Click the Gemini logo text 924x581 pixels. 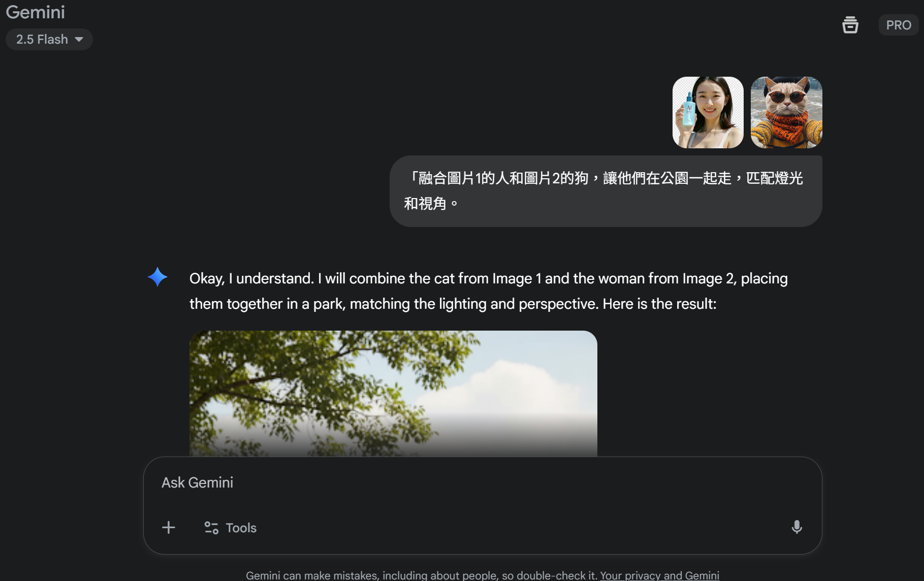pos(35,12)
